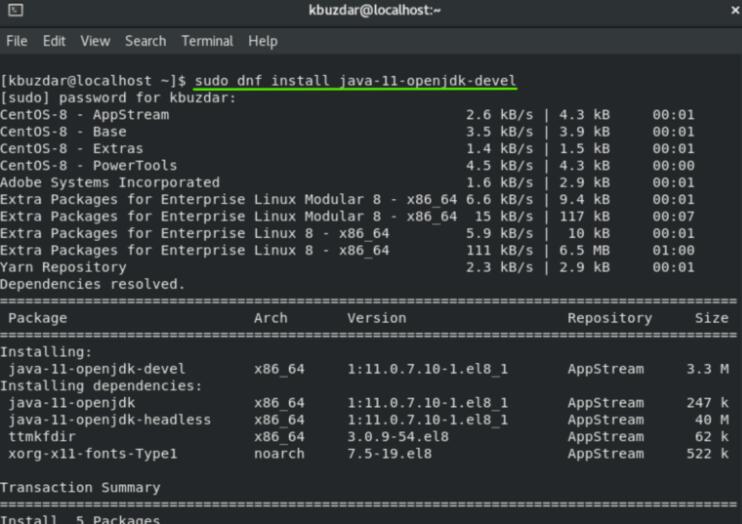
Task: Click the 00:07 elapsed time value
Action: pos(673,216)
